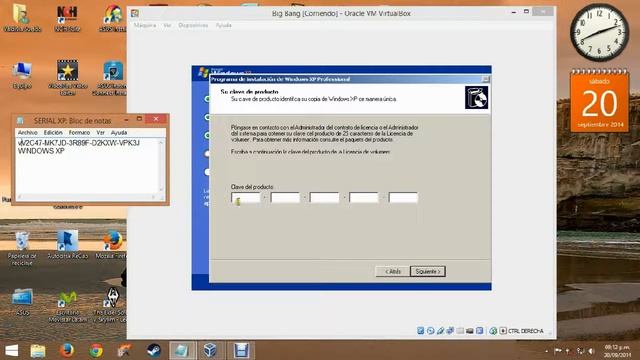Open Mozilla Firefox desktop shortcut

point(111,245)
